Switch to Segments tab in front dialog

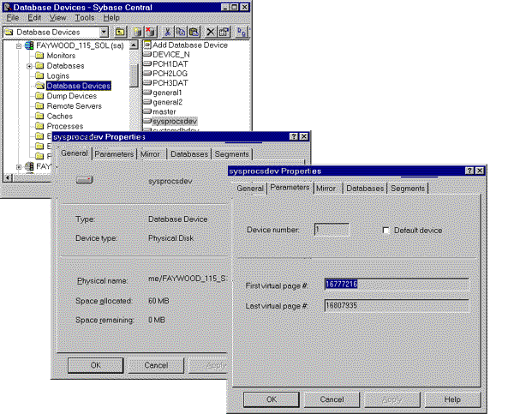(408, 189)
